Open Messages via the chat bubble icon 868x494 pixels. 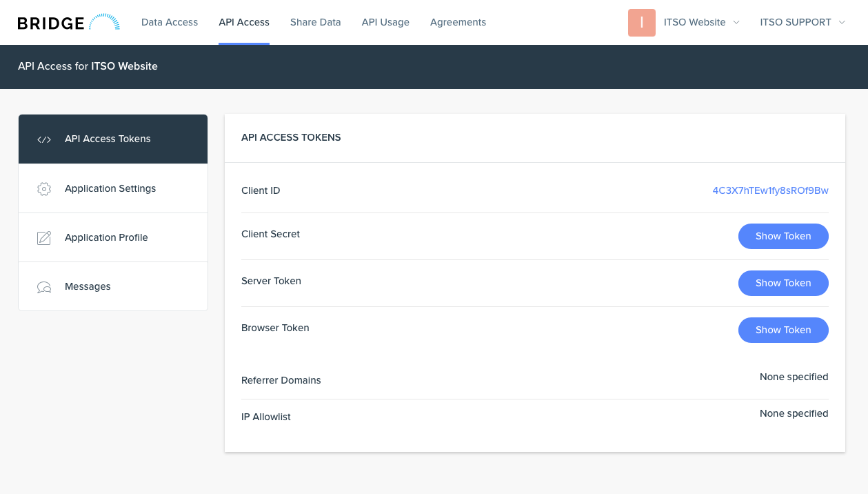[x=43, y=286]
